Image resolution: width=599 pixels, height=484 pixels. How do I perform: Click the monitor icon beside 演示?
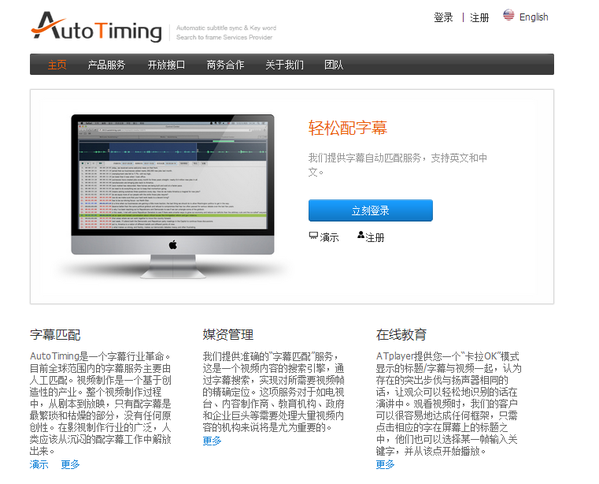coord(313,236)
